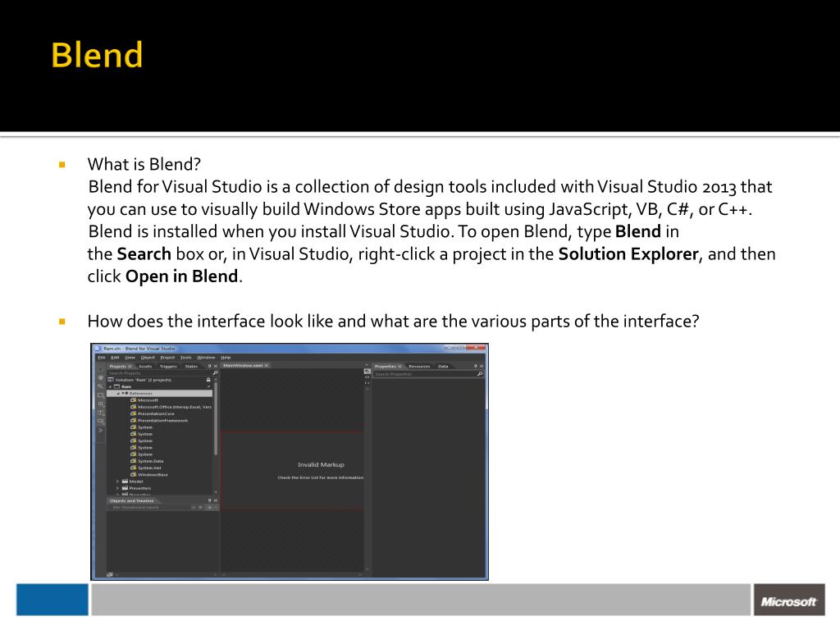Select the WindowsBase reference
840x630 pixels.
(153, 475)
